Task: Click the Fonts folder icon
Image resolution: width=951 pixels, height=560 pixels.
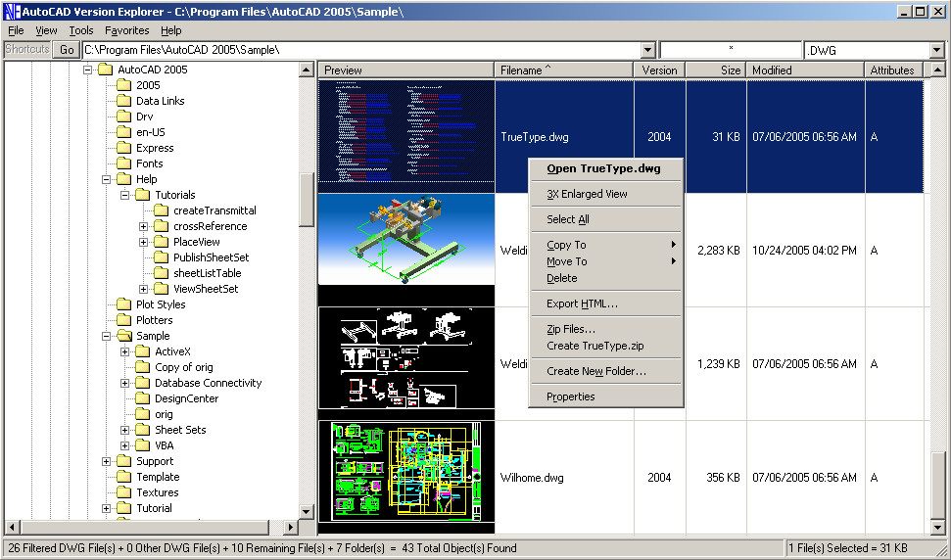Action: 123,163
